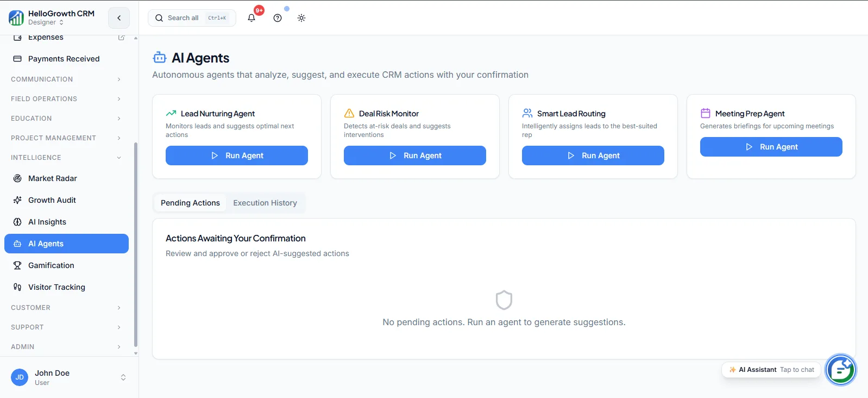Click the HelloGrowth CRM logo icon
The height and width of the screenshot is (398, 868).
click(x=16, y=18)
